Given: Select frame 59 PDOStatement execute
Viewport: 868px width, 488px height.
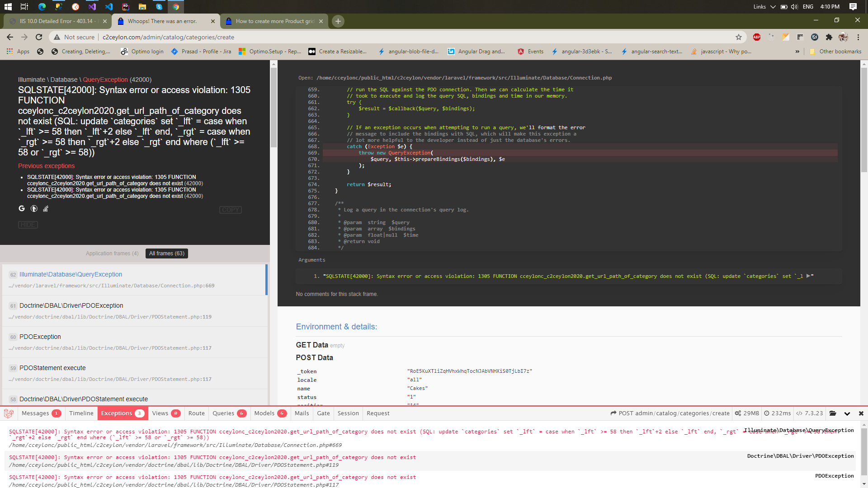Looking at the screenshot, I should tap(134, 373).
